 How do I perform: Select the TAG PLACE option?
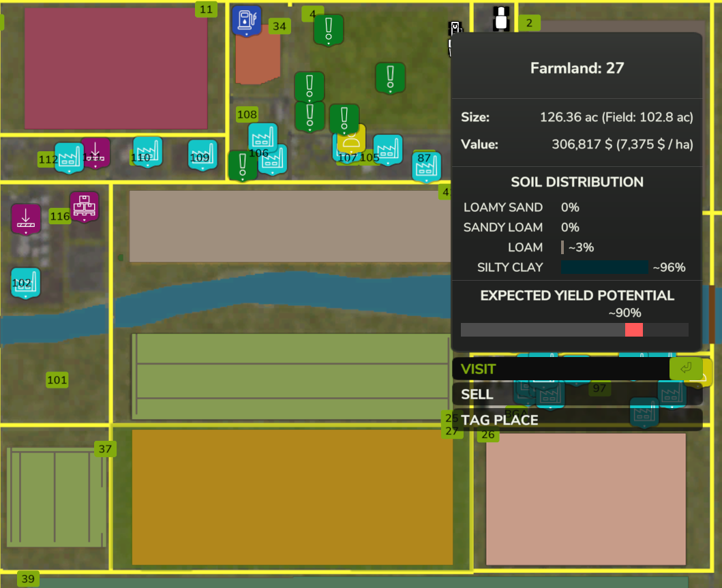[x=577, y=420]
